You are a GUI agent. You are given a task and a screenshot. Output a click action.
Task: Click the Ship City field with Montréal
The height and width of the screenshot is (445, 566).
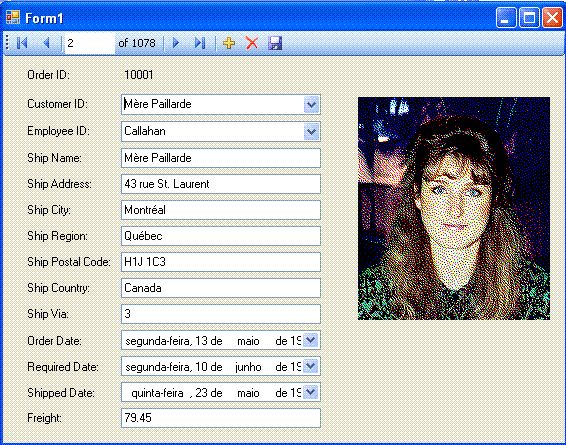click(x=221, y=210)
